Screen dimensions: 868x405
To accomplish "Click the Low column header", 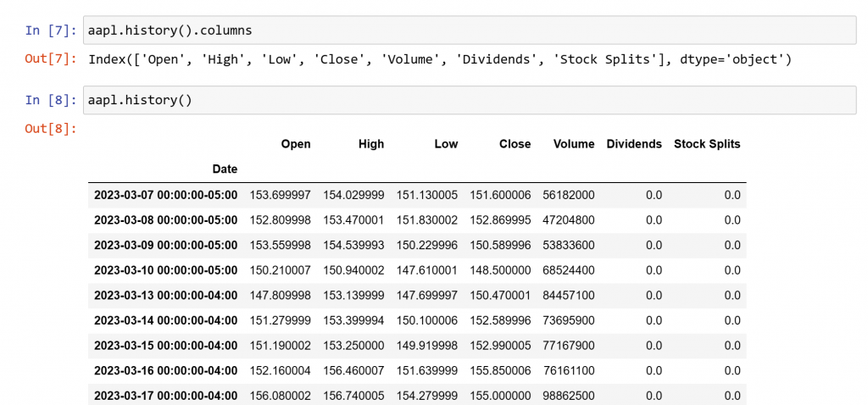I will (446, 144).
